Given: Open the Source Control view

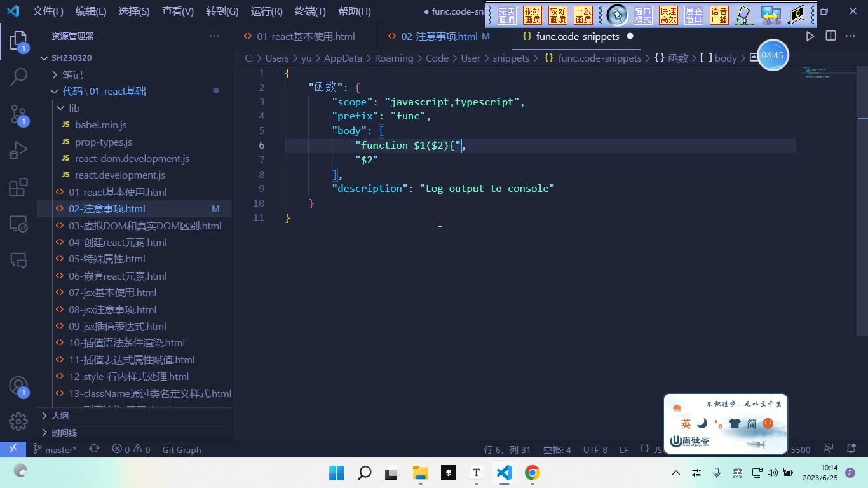Looking at the screenshot, I should coord(18,114).
